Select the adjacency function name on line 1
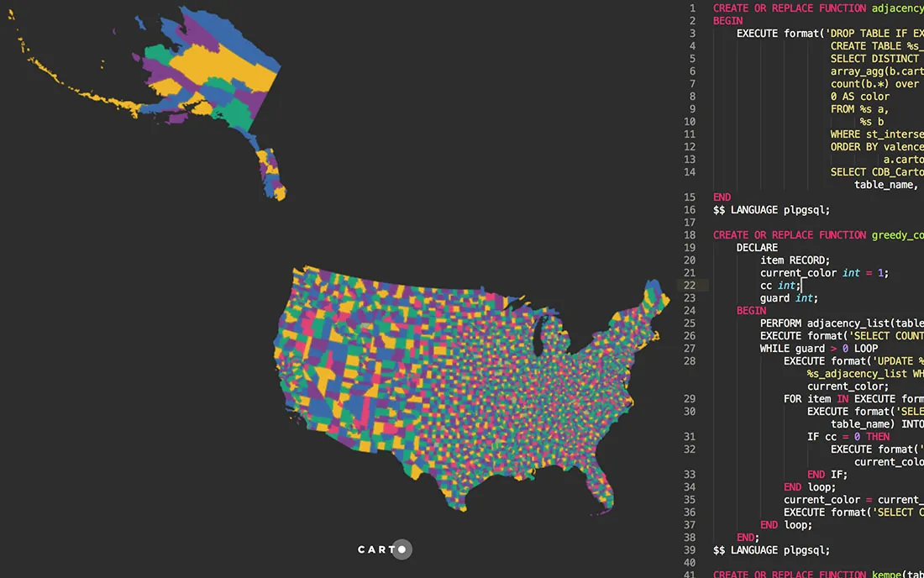This screenshot has height=578, width=924. 895,8
